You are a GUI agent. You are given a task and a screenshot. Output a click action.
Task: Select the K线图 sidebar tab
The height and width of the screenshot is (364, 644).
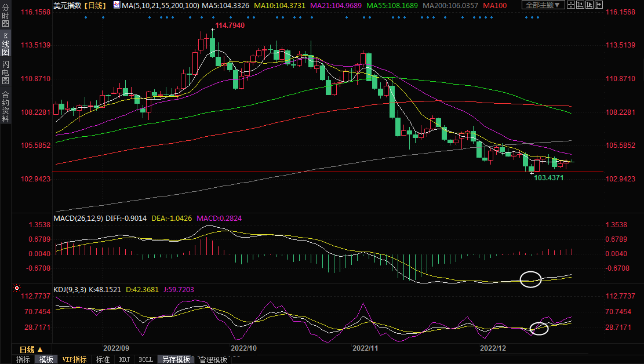[6, 45]
